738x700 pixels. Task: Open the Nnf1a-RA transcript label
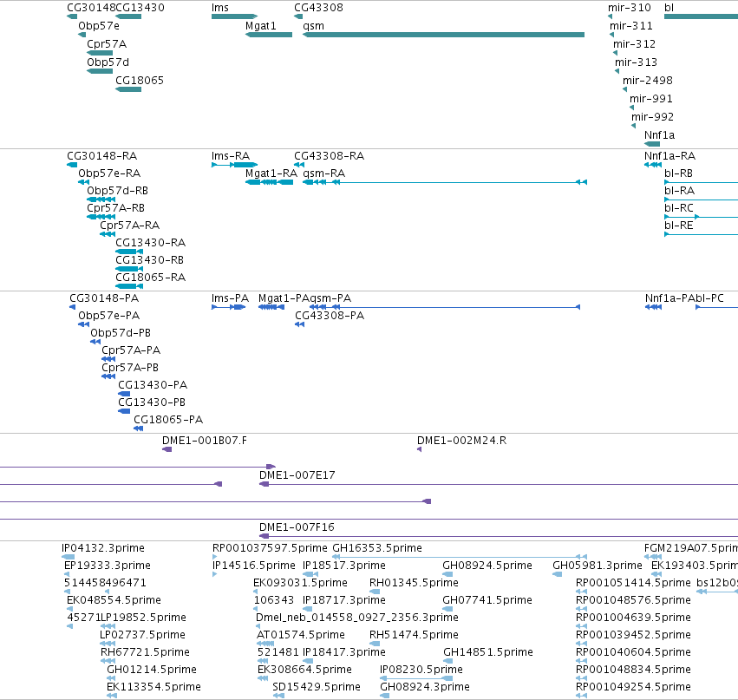click(x=669, y=156)
